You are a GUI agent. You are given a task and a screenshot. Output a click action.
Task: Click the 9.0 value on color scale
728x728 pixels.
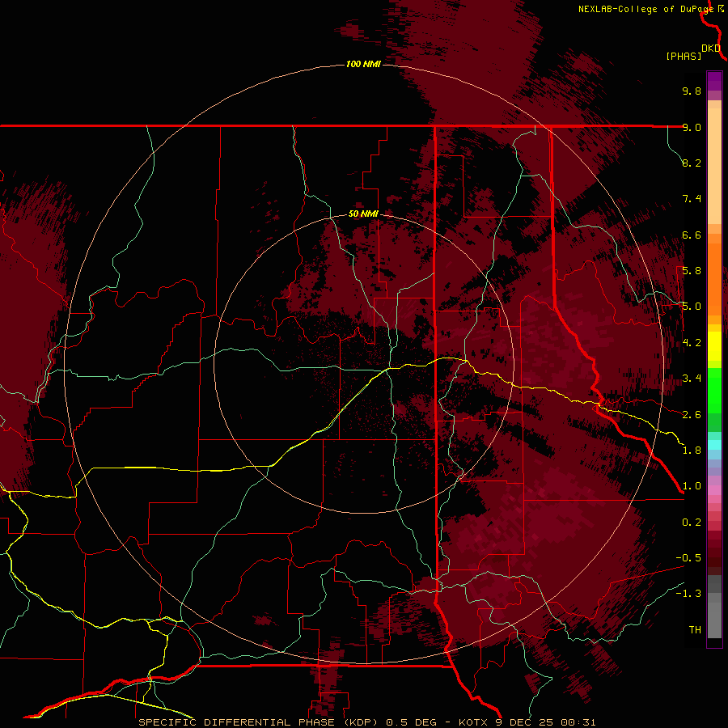tap(692, 127)
